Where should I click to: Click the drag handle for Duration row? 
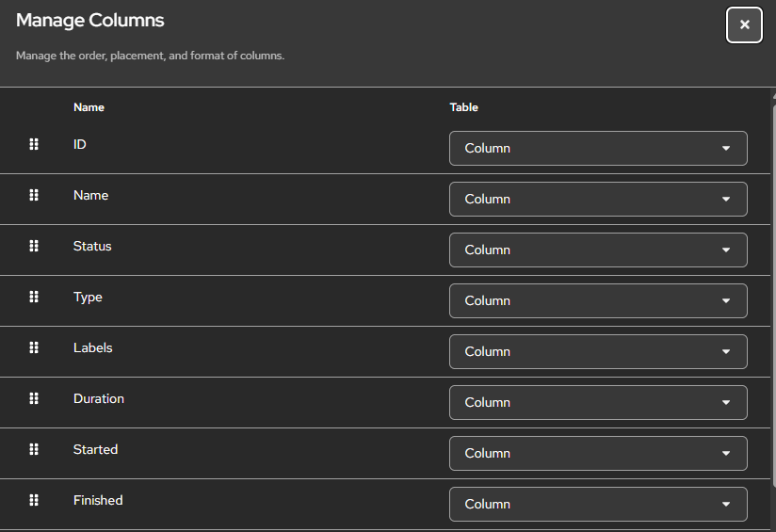tap(34, 398)
